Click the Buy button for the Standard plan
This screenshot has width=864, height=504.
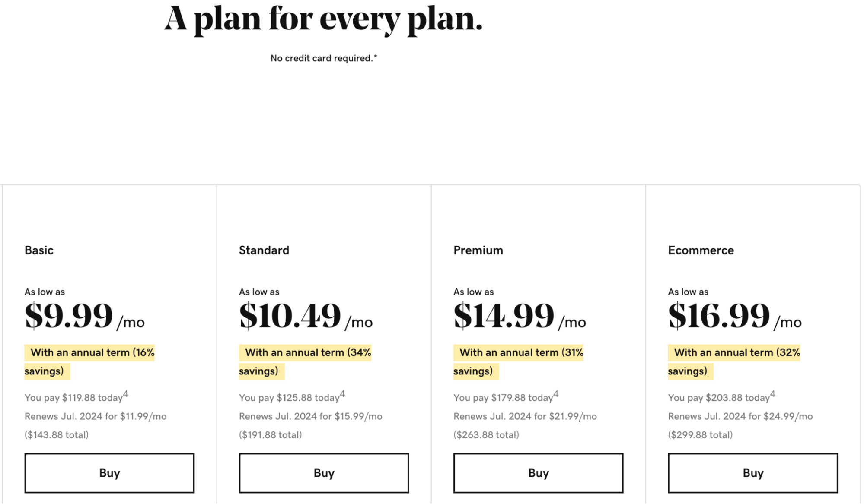324,473
